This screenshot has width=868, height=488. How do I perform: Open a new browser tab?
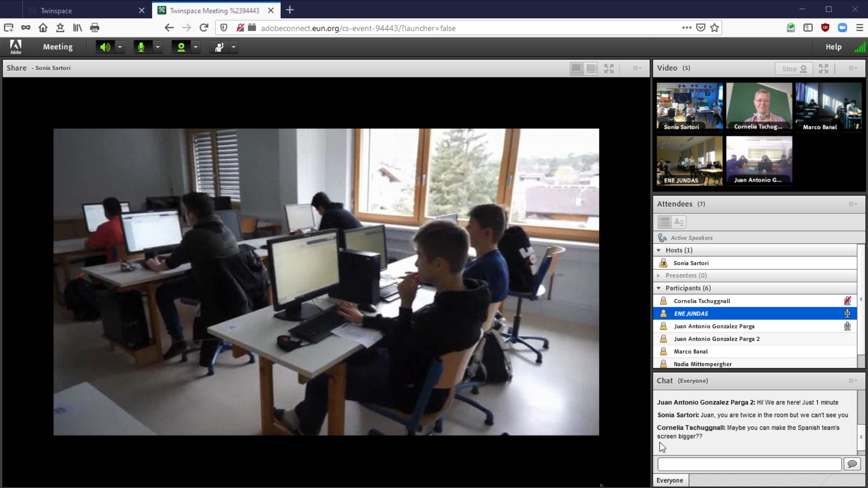coord(290,10)
